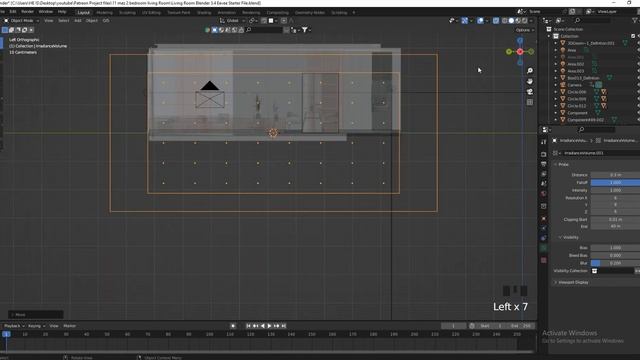Open shading options dropdown arrow
This screenshot has width=640, height=360.
[x=531, y=20]
